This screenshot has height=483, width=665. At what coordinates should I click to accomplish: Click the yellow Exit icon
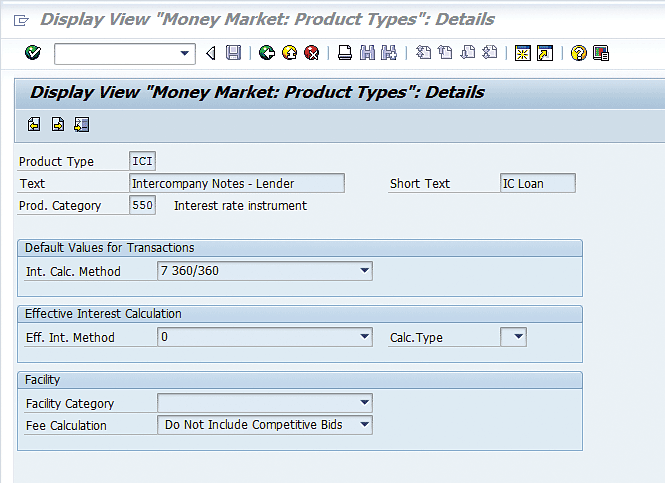pyautogui.click(x=289, y=53)
